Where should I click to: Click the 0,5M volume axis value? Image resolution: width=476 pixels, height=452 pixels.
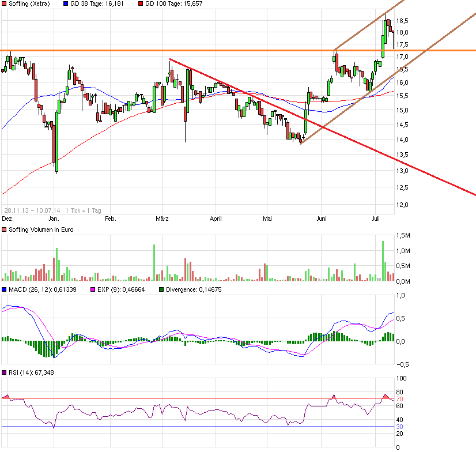[x=403, y=266]
